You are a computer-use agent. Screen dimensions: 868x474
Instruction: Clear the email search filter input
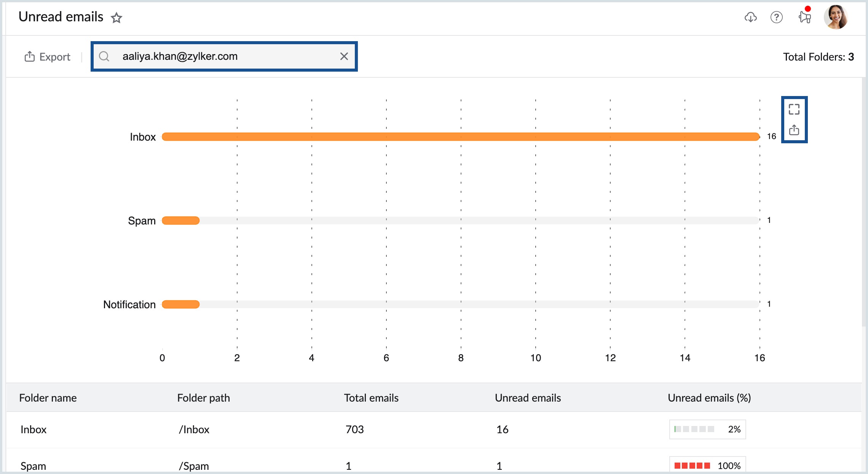coord(345,56)
